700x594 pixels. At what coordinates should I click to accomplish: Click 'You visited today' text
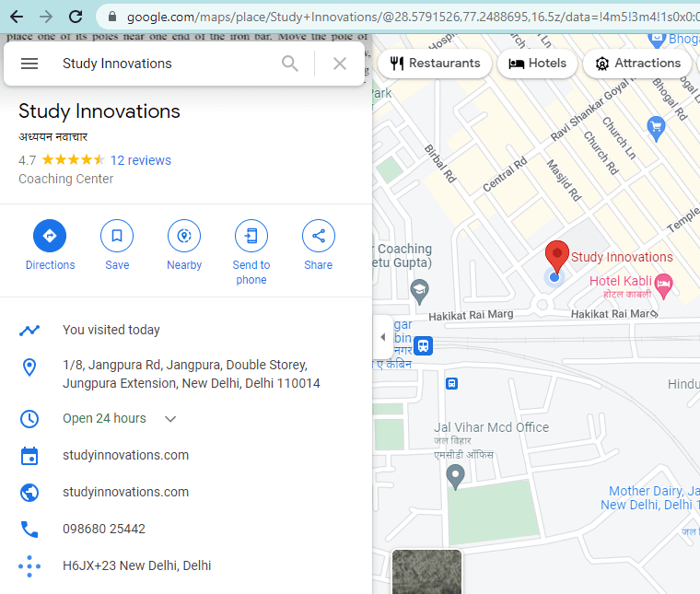[x=111, y=330]
